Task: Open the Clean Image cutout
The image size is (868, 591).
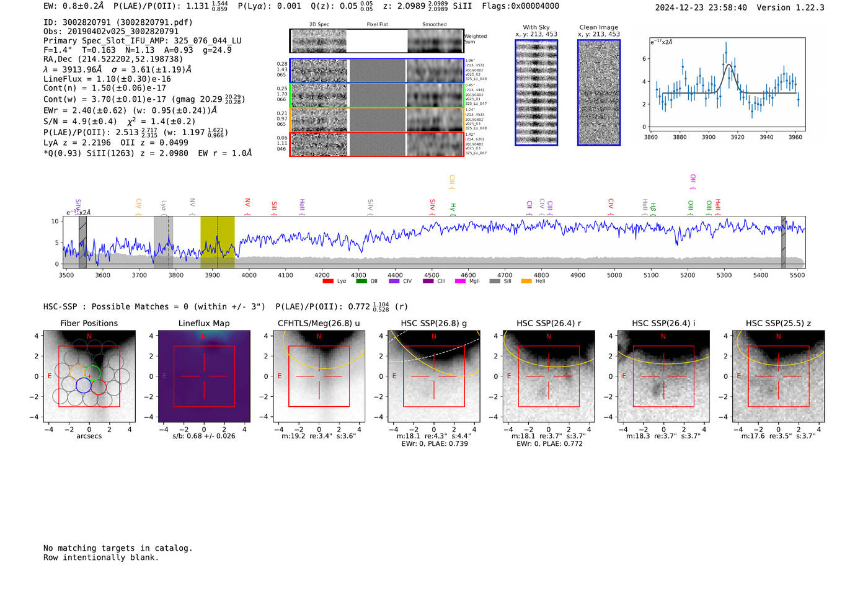Action: [x=599, y=92]
